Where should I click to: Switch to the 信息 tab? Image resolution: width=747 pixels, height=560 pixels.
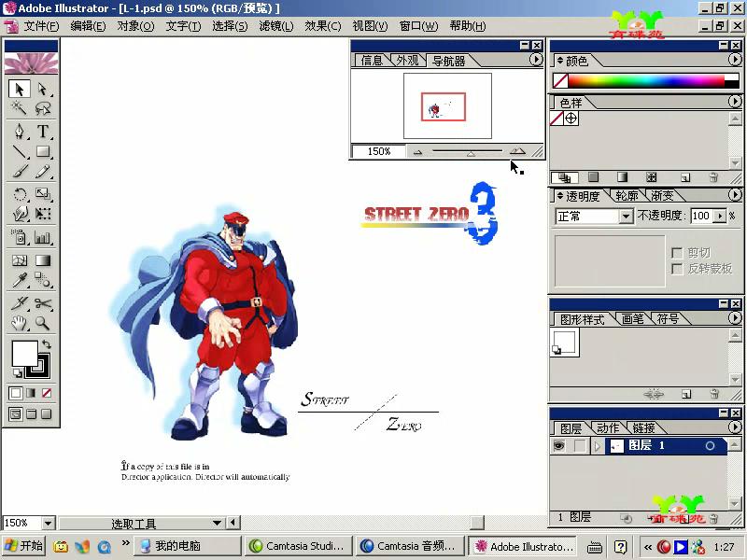tap(372, 61)
